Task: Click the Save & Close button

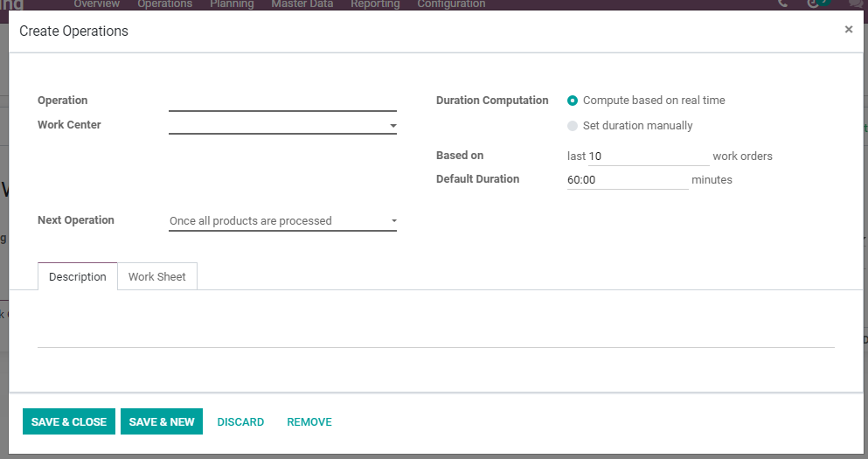Action: 69,421
